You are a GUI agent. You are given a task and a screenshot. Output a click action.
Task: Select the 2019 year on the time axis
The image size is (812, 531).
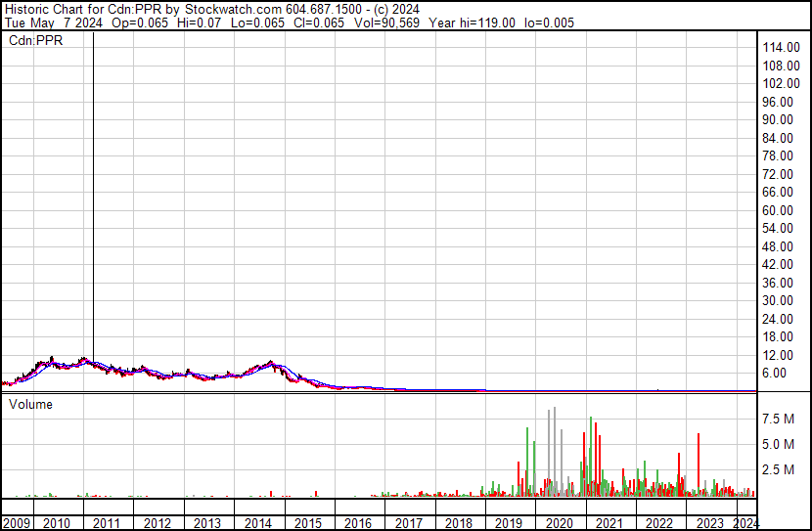[509, 523]
